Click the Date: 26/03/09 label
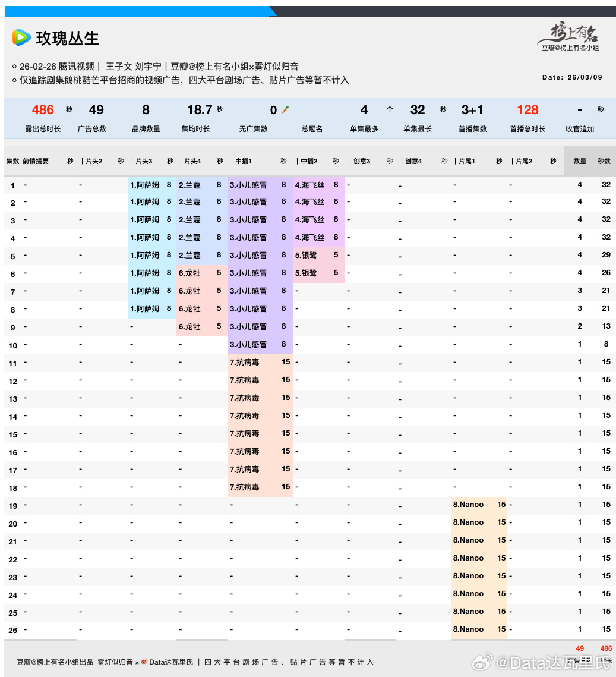Screen dimensions: 616x677 click(572, 78)
